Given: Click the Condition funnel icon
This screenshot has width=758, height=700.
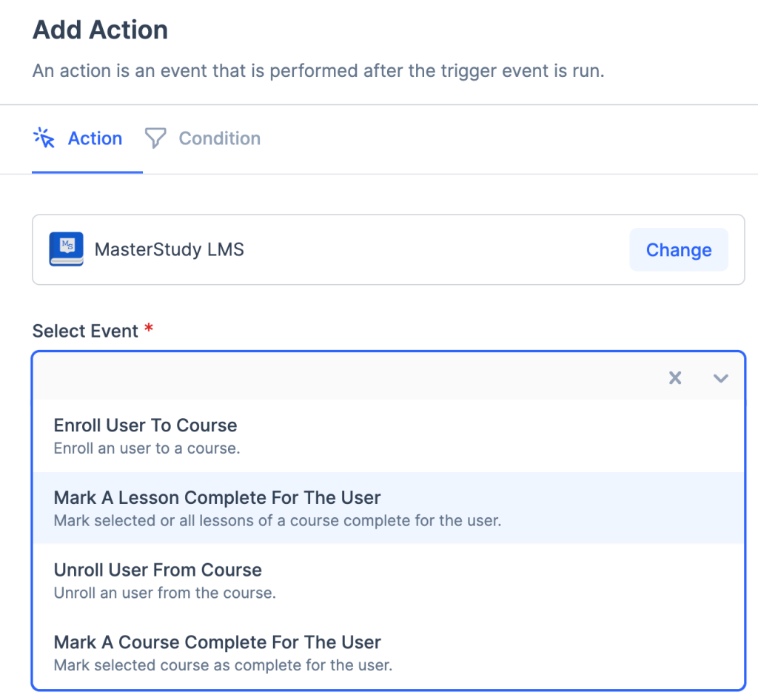Looking at the screenshot, I should click(155, 138).
